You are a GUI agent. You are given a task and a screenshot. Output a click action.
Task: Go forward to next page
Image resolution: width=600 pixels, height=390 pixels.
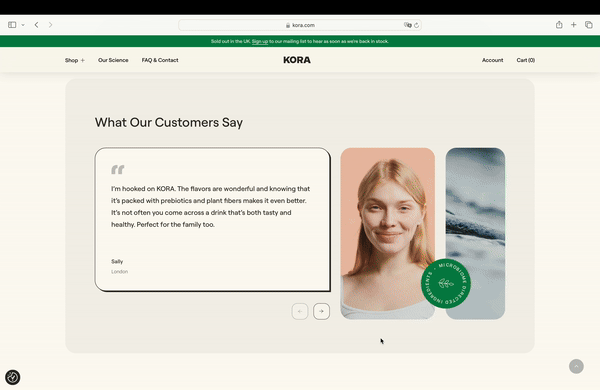(x=51, y=25)
